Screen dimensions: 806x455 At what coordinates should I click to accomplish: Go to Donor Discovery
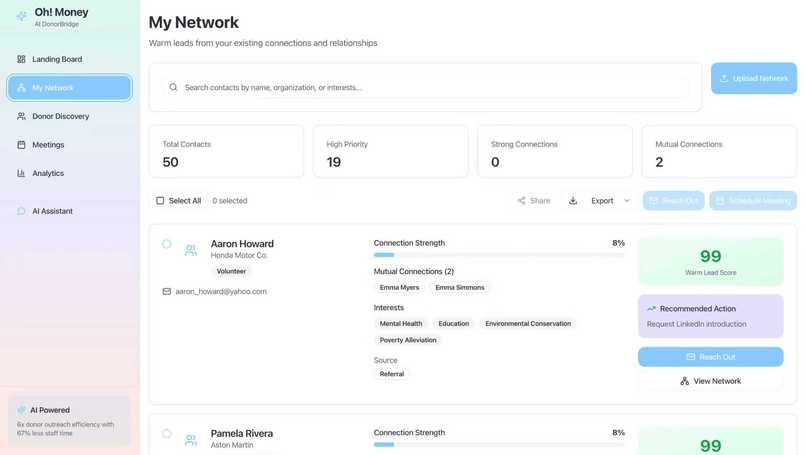pos(69,116)
